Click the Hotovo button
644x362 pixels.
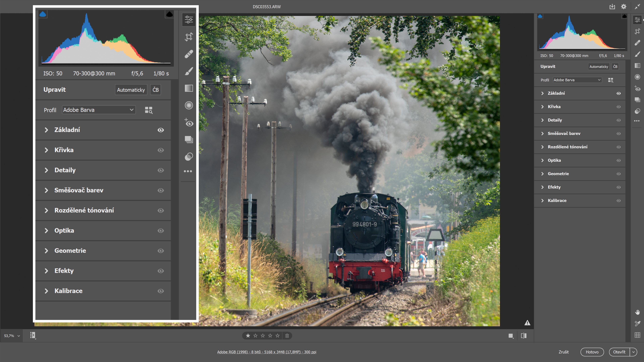(x=592, y=352)
